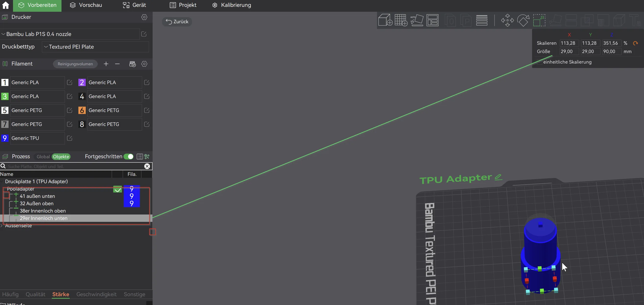644x305 pixels.
Task: Select the Häufig settings tab
Action: pyautogui.click(x=10, y=294)
